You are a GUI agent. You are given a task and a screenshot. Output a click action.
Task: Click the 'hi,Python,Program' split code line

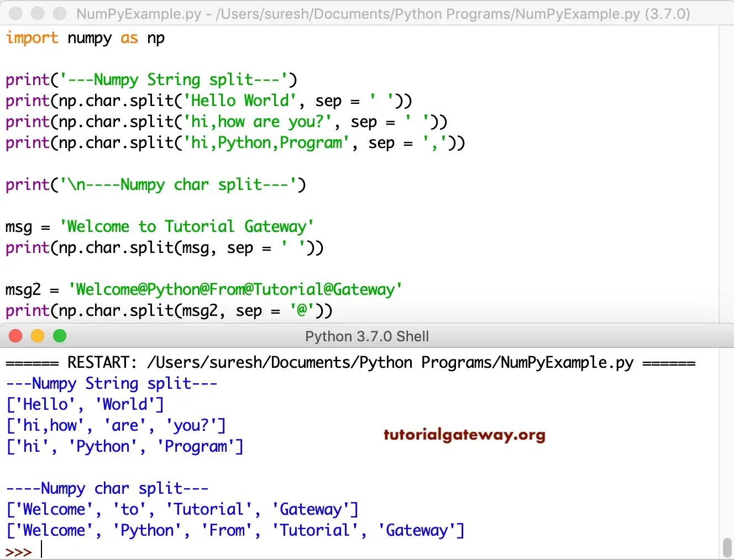pos(235,143)
